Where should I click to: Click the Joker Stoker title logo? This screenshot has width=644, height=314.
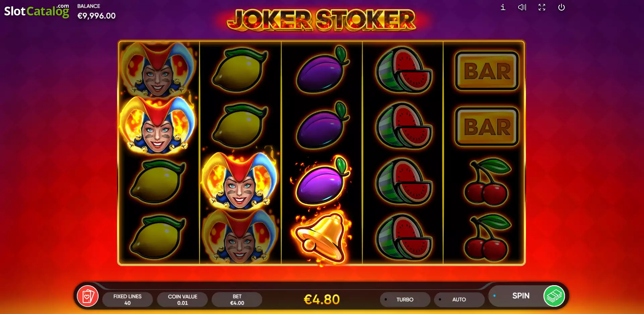[321, 20]
